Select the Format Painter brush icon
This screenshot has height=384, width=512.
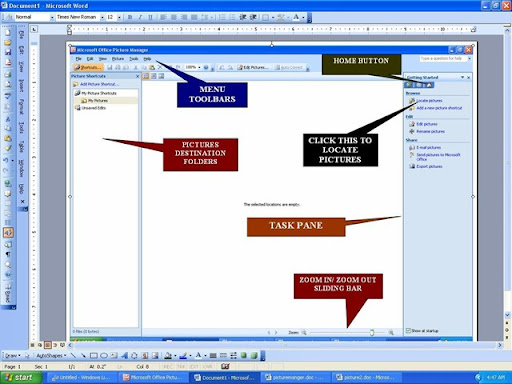click(x=8, y=148)
